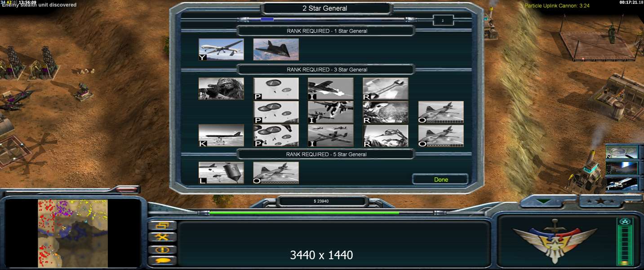Click Done to close the generals menu
The height and width of the screenshot is (270, 644).
(440, 180)
